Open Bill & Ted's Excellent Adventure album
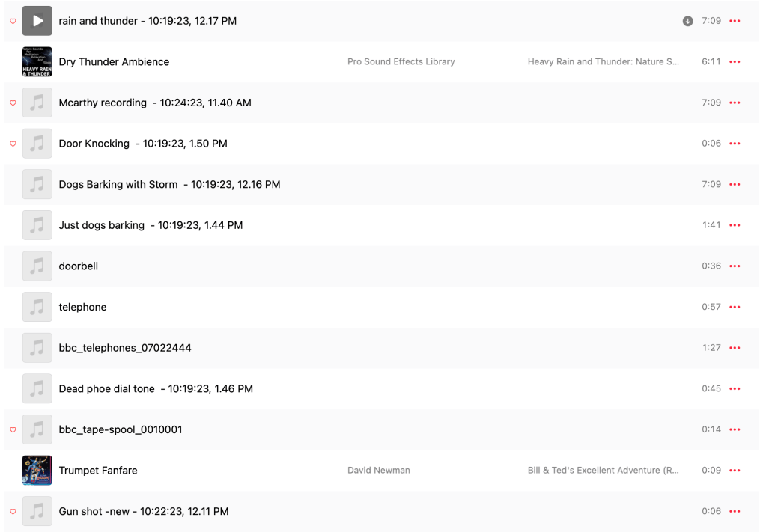 [603, 471]
